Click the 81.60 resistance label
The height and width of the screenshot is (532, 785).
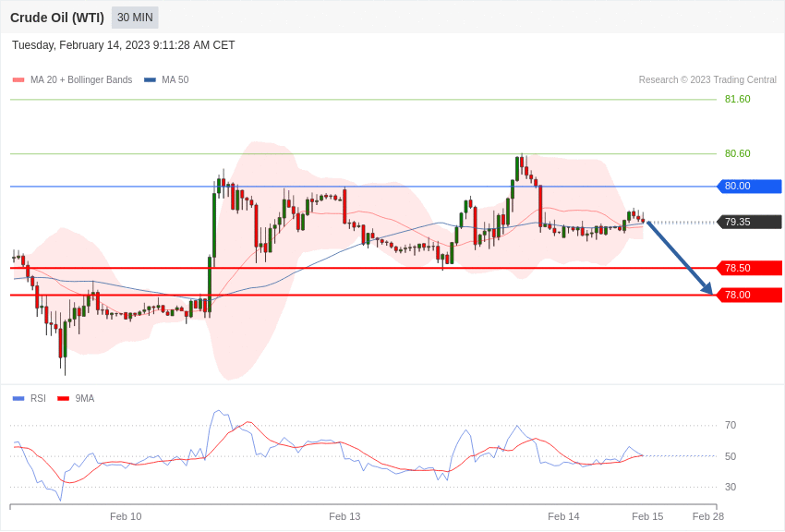click(738, 99)
